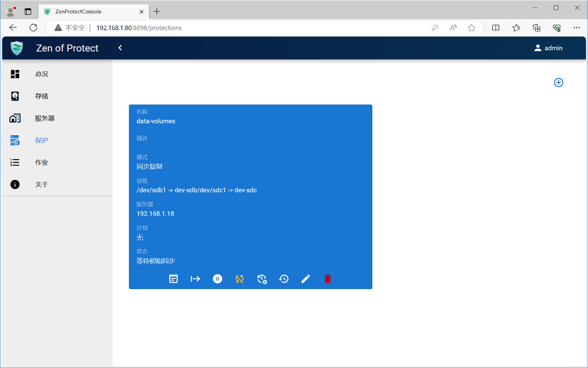
Task: Open the browser settings ellipsis menu
Action: [577, 28]
